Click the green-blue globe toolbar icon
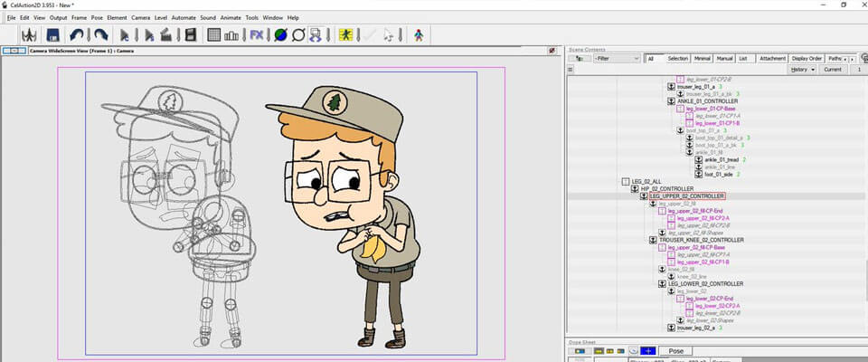The width and height of the screenshot is (868, 362). (280, 35)
